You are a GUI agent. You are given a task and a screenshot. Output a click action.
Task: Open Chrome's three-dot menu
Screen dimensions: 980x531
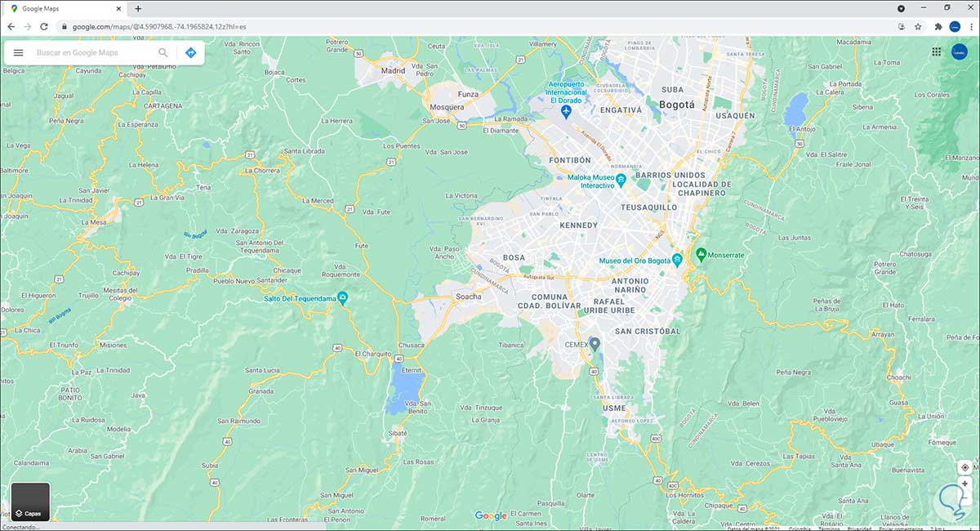(970, 26)
